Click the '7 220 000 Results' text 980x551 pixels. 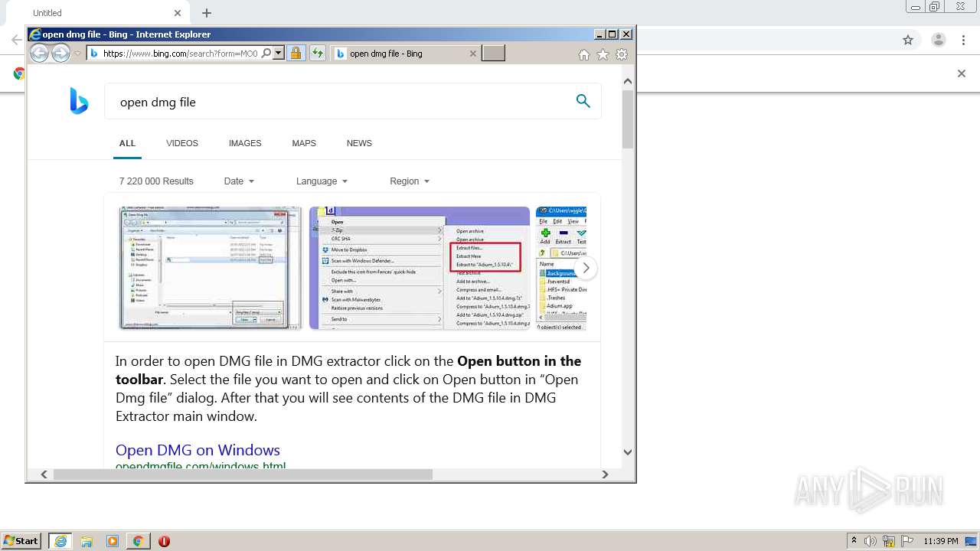click(156, 181)
